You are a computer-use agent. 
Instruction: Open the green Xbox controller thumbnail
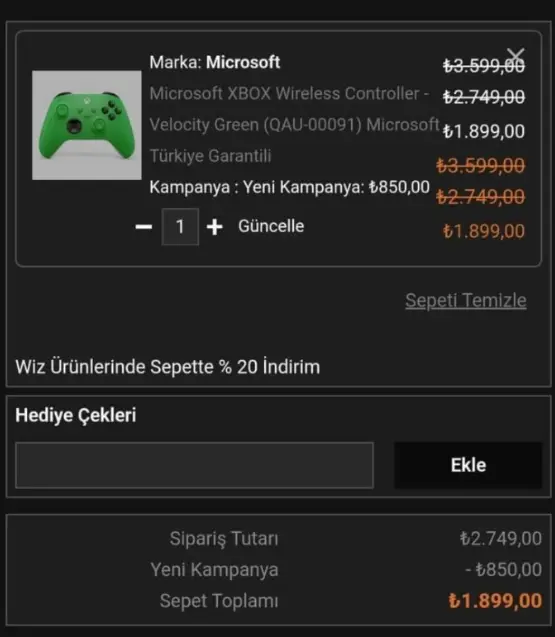point(87,125)
